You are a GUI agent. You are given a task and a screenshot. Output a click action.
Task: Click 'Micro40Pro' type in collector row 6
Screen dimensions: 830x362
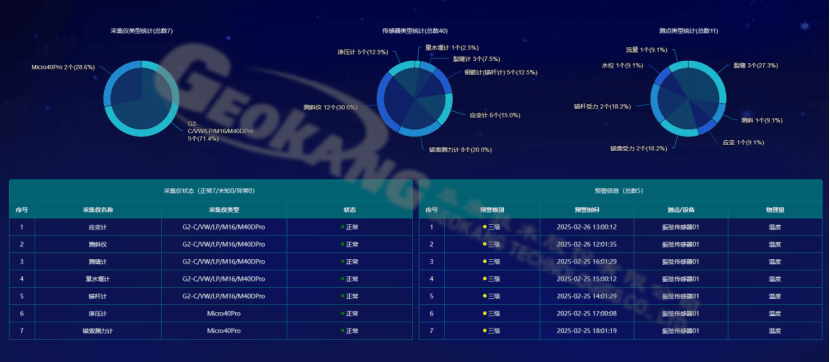(224, 313)
